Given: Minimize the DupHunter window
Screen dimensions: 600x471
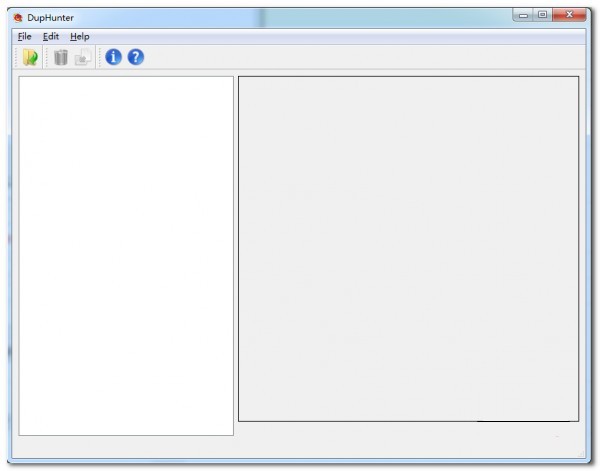Looking at the screenshot, I should 523,15.
